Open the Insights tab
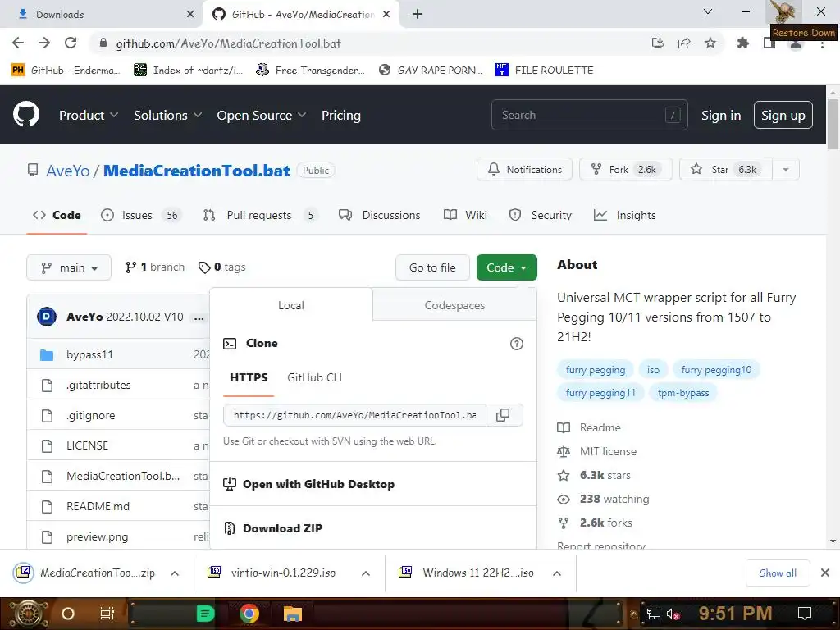 click(624, 216)
